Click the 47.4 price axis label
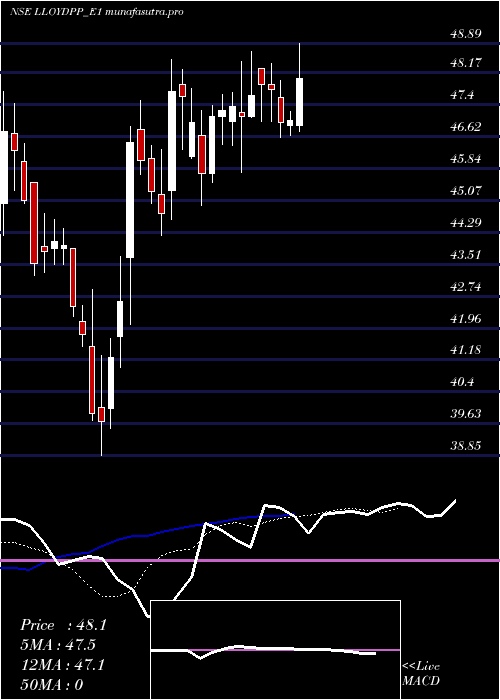Viewport: 500px width, 700px height. click(x=463, y=95)
